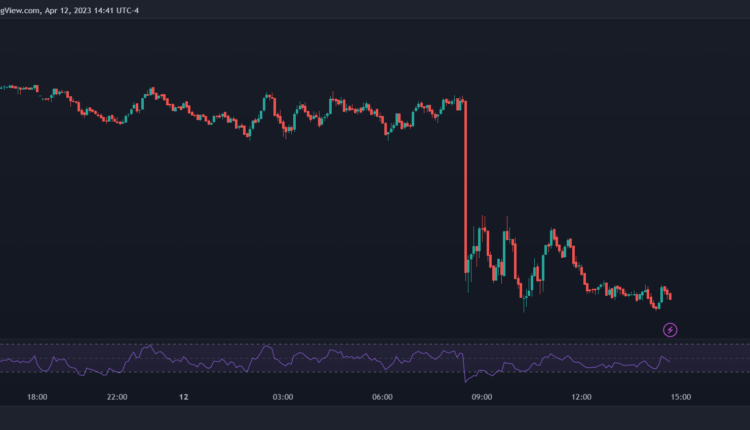Click the upper dashed RSI band line
750x430 pixels.
pos(300,346)
